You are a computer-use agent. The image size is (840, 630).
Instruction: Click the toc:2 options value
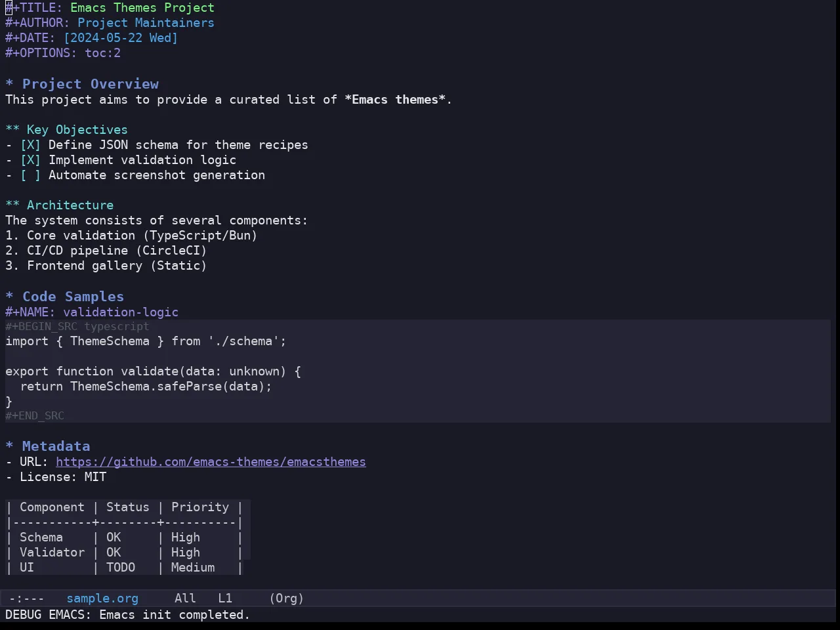[102, 53]
